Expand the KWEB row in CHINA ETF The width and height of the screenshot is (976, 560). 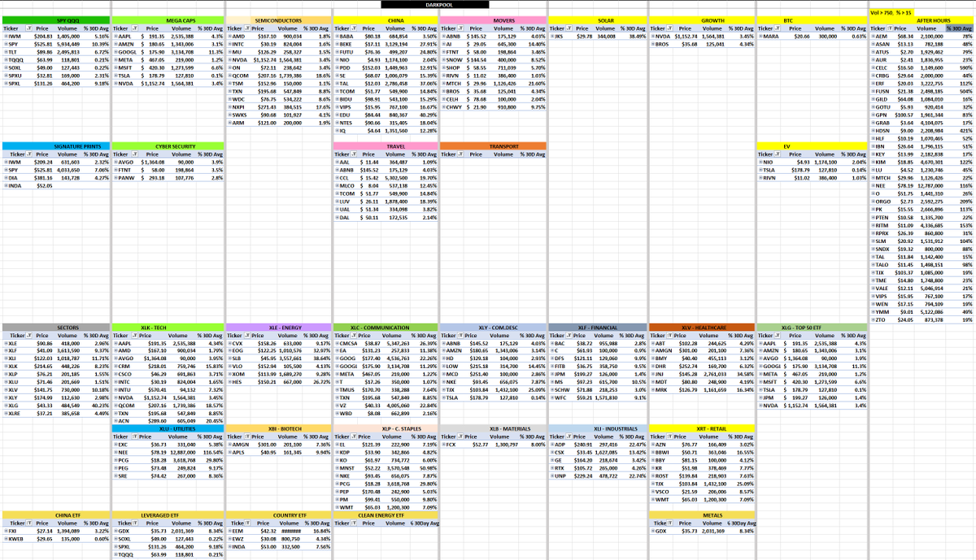5,538
